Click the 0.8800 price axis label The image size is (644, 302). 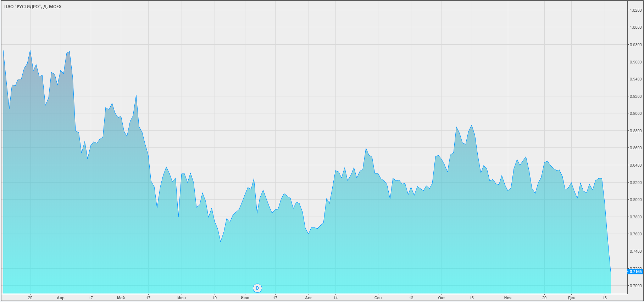point(635,131)
